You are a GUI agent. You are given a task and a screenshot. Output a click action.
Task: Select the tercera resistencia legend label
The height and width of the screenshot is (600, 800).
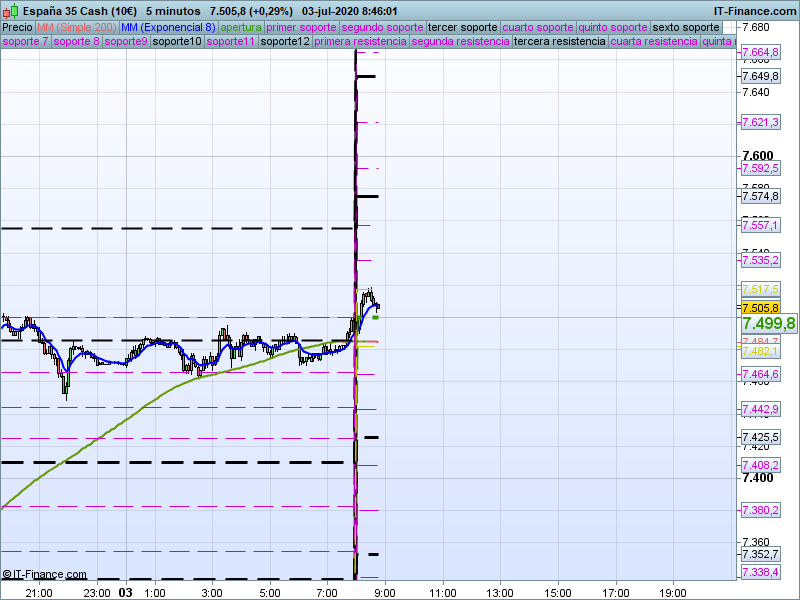coord(559,42)
